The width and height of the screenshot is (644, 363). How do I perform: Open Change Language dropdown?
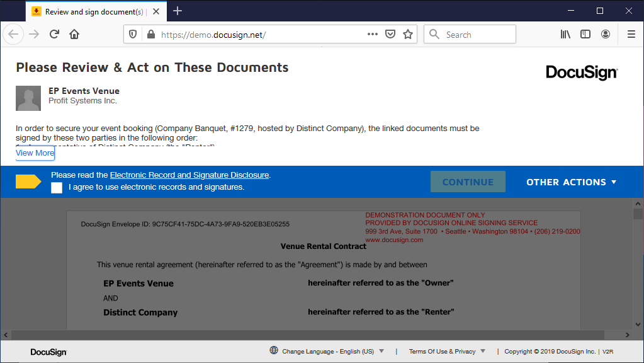[333, 352]
